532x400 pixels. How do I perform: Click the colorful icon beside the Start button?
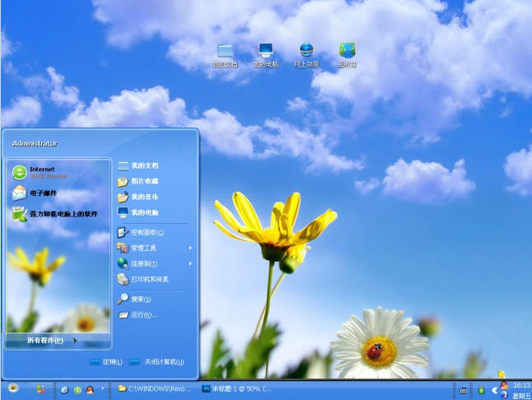[40, 388]
